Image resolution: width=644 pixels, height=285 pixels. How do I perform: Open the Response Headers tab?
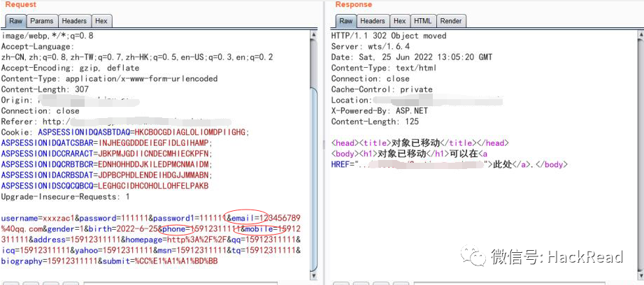372,21
